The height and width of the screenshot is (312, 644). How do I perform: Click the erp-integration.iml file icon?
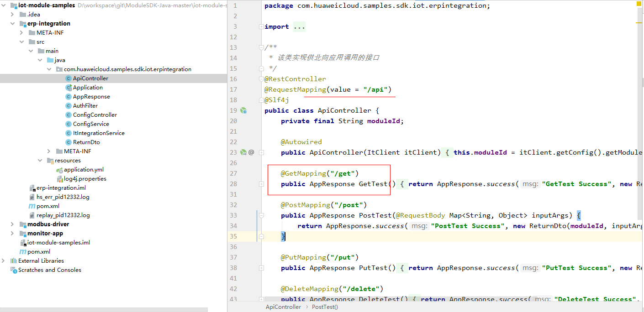pyautogui.click(x=32, y=188)
